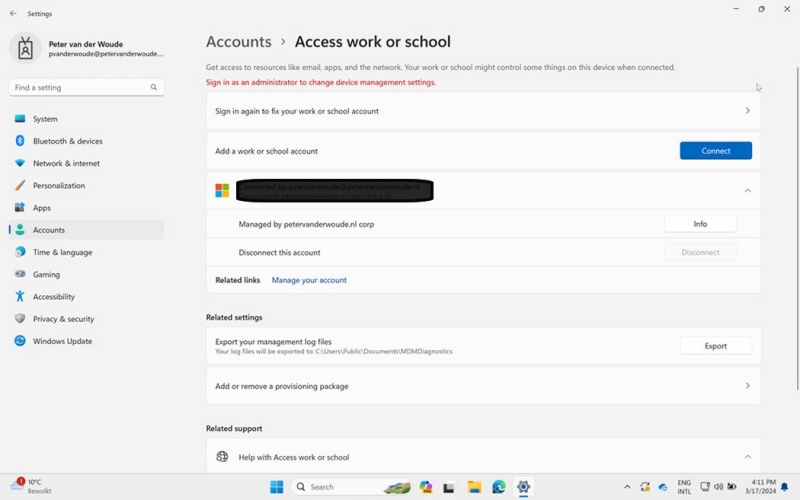Screen dimensions: 800x500
Task: Check the battery tray icon
Action: (x=732, y=487)
